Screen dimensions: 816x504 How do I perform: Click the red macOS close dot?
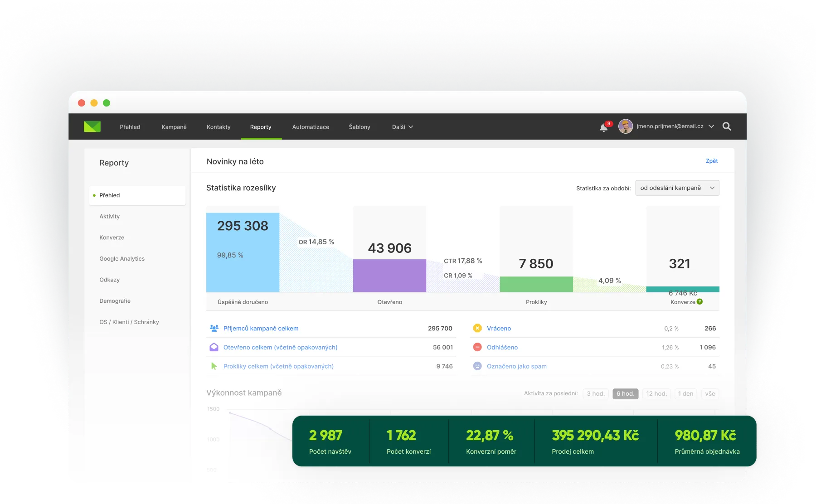pos(82,103)
